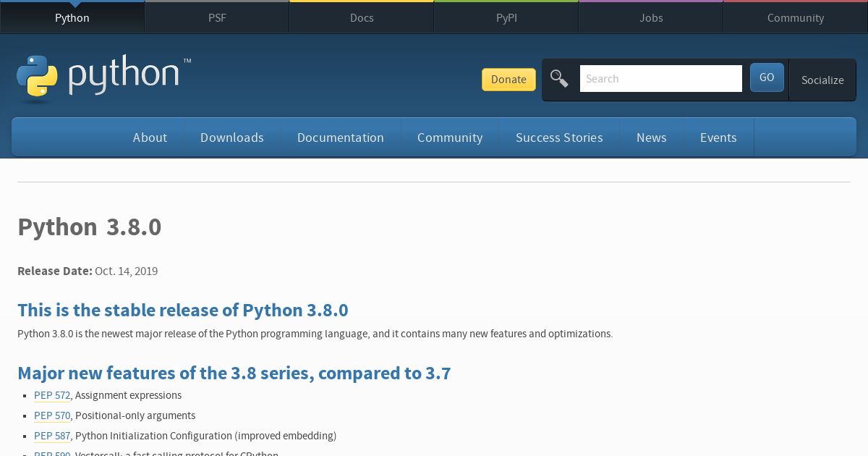Follow the PEP 570 link
The image size is (868, 456).
pyautogui.click(x=52, y=415)
